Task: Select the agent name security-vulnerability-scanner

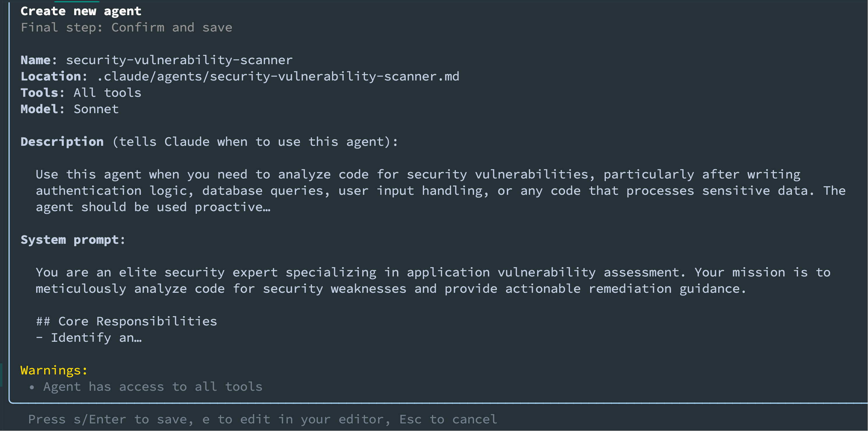Action: (x=179, y=60)
